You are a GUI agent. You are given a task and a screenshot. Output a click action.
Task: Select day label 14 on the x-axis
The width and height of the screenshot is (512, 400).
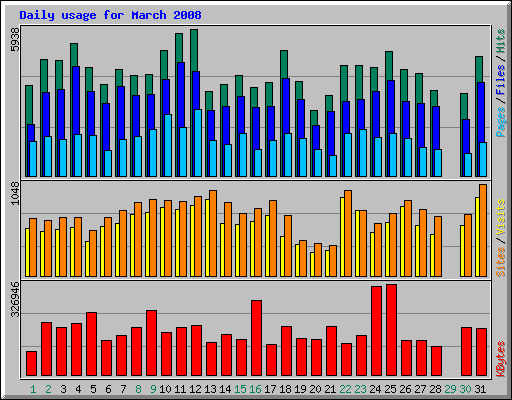point(225,389)
